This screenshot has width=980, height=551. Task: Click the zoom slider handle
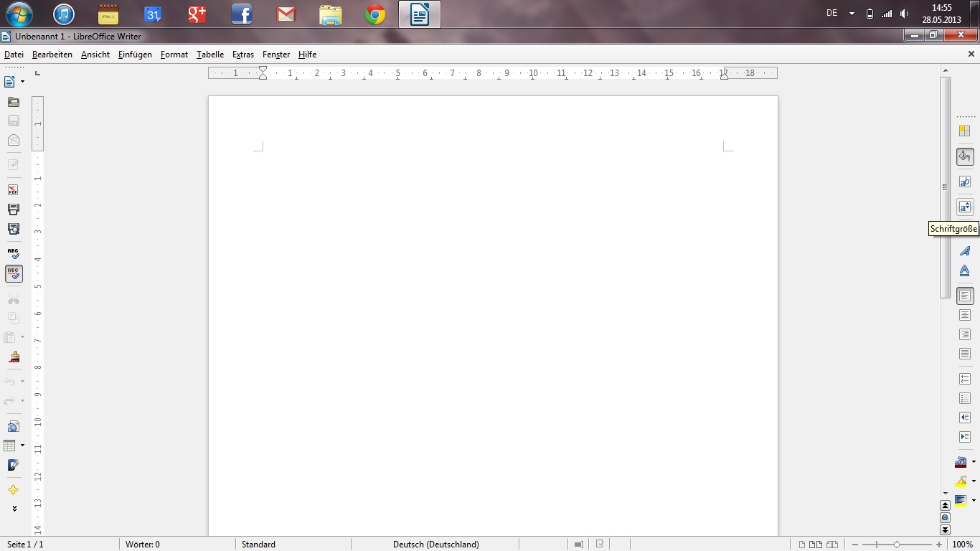(x=897, y=545)
